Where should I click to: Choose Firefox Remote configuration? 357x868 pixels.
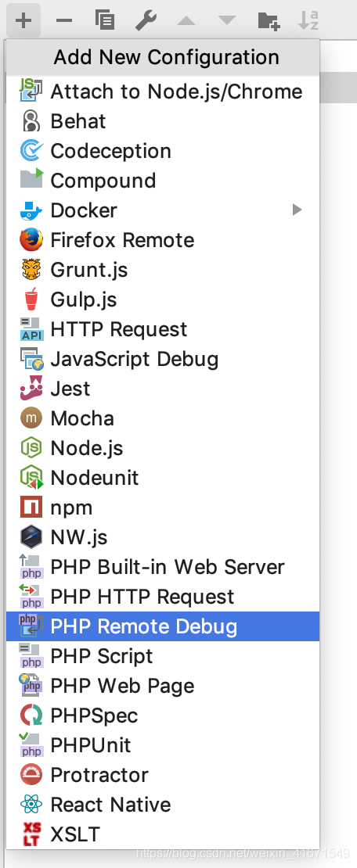[x=163, y=240]
